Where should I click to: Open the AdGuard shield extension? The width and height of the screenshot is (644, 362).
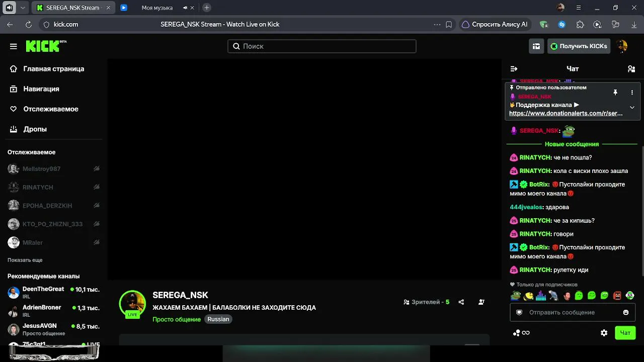pyautogui.click(x=543, y=24)
